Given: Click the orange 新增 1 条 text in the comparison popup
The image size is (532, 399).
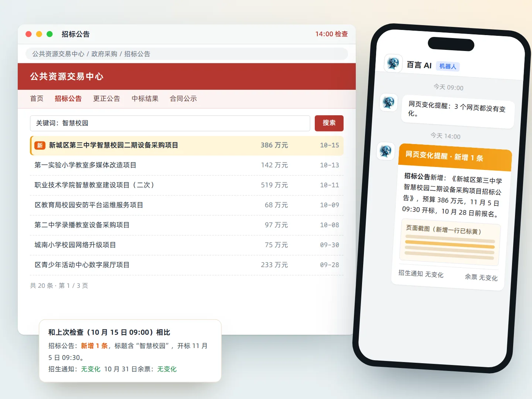Looking at the screenshot, I should [x=94, y=346].
